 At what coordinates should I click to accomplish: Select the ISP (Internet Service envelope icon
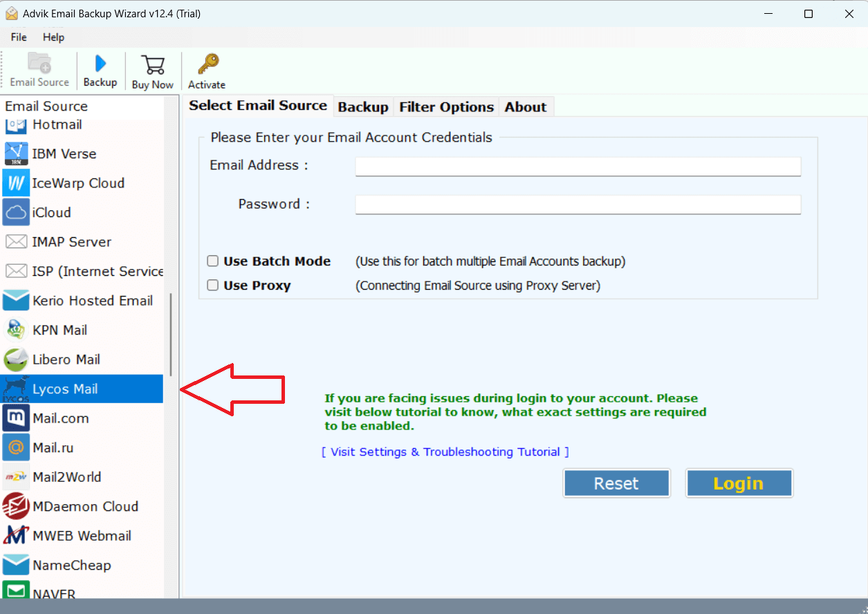coord(16,271)
